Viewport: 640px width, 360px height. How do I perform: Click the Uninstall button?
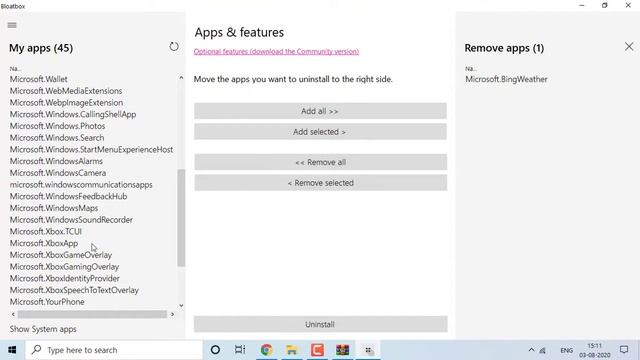click(x=320, y=324)
